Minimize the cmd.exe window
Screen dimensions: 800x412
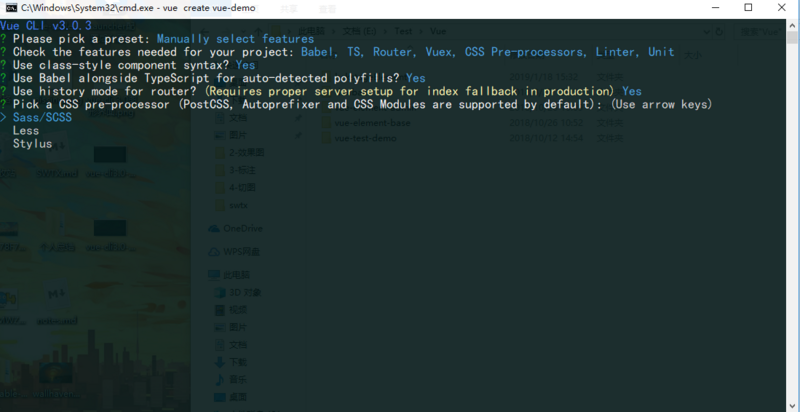(715, 7)
